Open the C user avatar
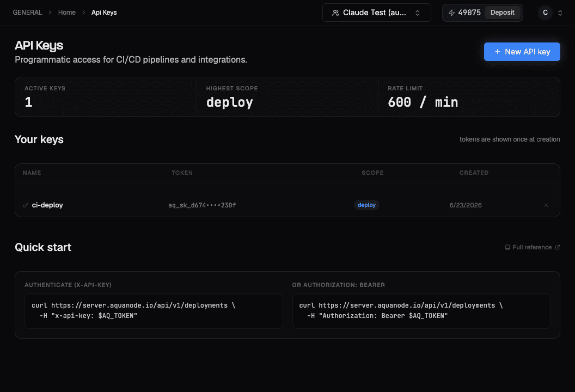The height and width of the screenshot is (392, 575). [545, 13]
